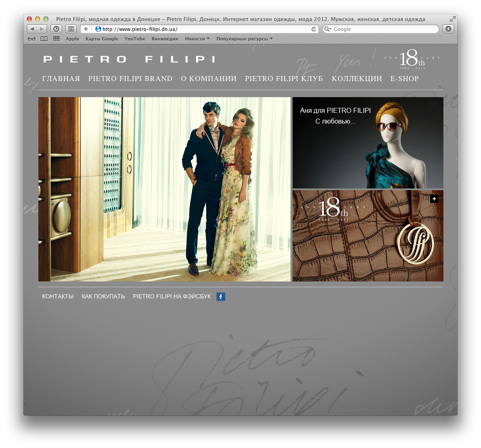
Task: Open the Карты Google bookmark
Action: click(102, 39)
